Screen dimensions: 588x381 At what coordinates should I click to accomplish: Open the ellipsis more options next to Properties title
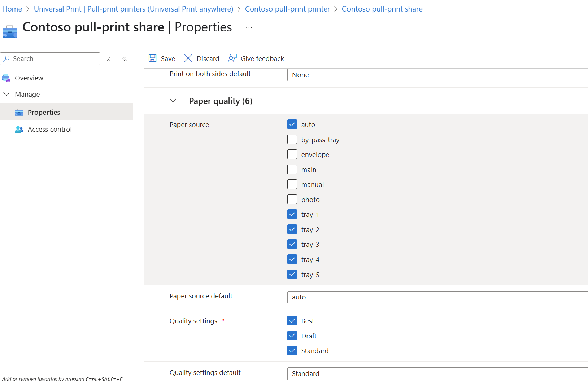coord(249,27)
